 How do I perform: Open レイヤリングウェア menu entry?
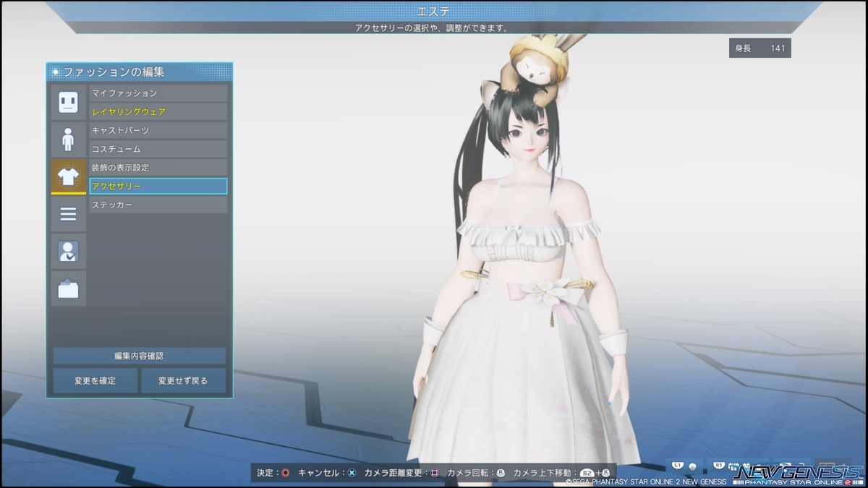[x=158, y=112]
